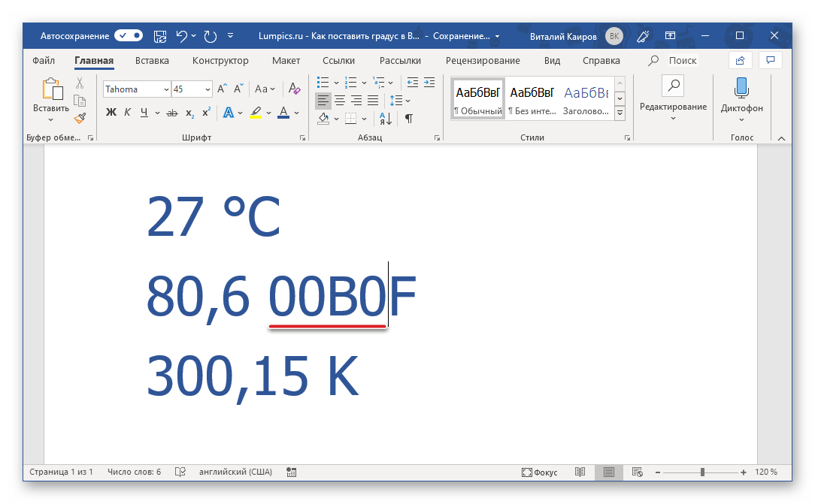Toggle strikethrough formatting
This screenshot has width=815, height=504.
click(x=172, y=113)
